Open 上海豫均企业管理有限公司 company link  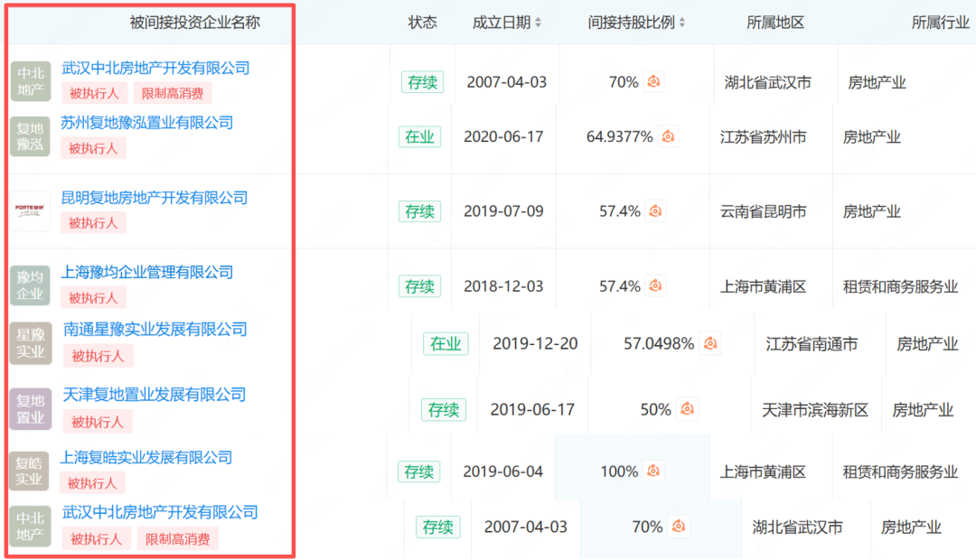click(x=147, y=272)
